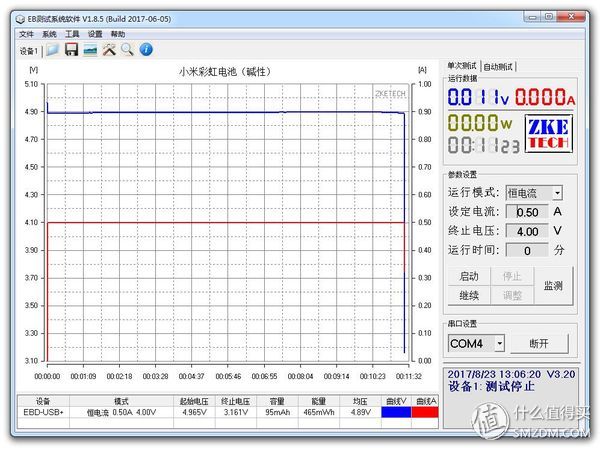The height and width of the screenshot is (450, 600).
Task: Click the elapsed time readout display
Action: (x=484, y=145)
